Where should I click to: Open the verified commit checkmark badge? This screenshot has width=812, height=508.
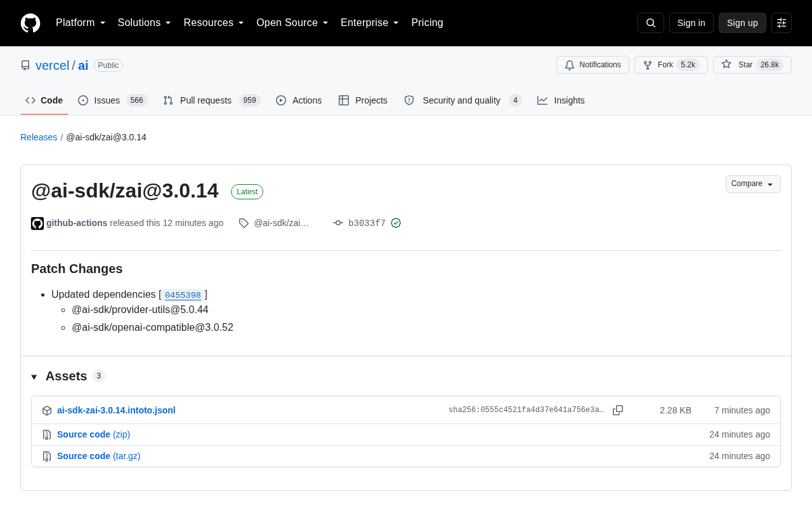click(396, 223)
